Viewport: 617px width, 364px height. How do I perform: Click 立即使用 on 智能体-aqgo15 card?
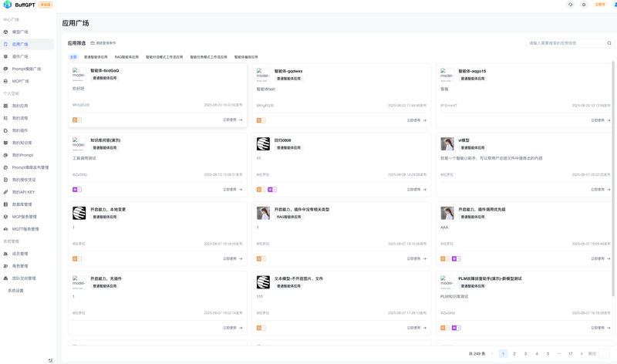click(x=601, y=120)
